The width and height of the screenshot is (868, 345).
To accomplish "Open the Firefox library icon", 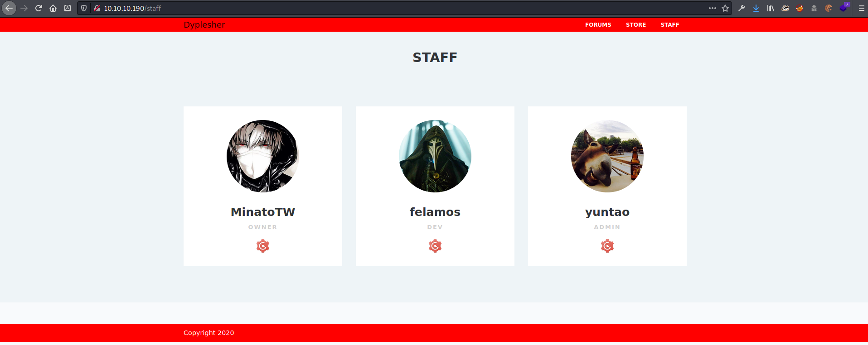I will [x=771, y=8].
